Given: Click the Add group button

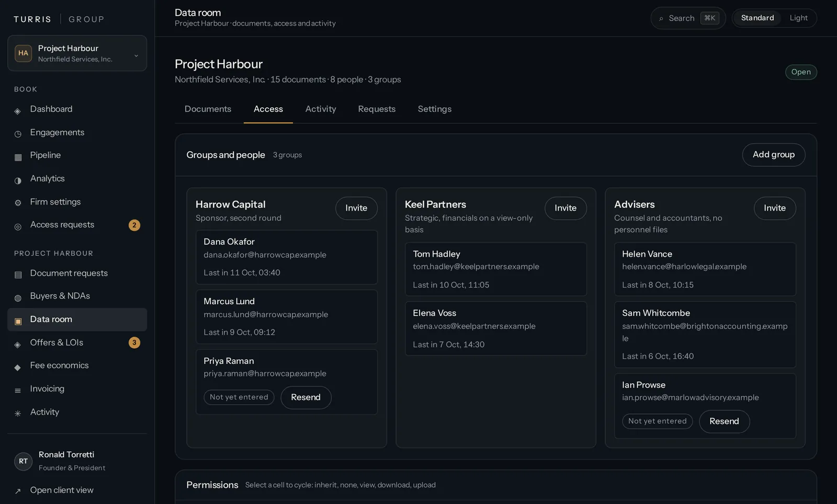Looking at the screenshot, I should click(x=773, y=155).
